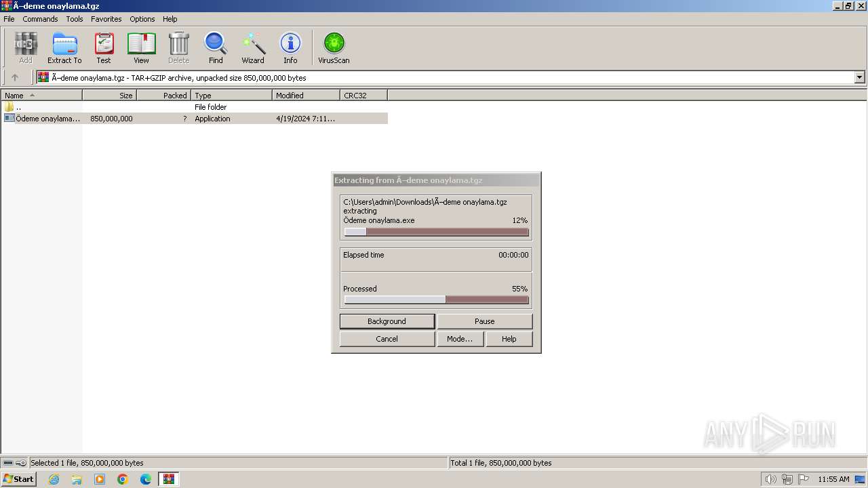This screenshot has height=488, width=868.
Task: Run the Test archive tool
Action: (104, 48)
